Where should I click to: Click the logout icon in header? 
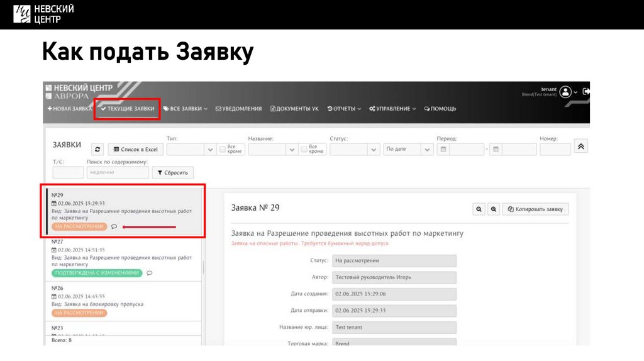(x=586, y=91)
